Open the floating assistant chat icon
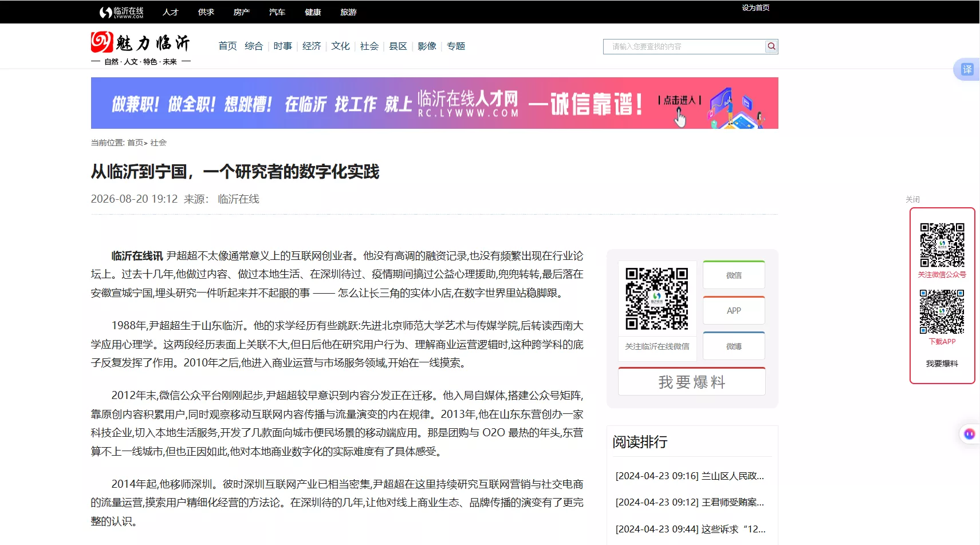The image size is (980, 545). [969, 434]
